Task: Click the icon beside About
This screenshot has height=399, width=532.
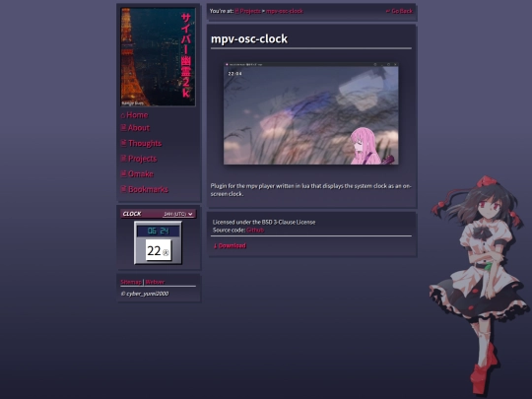Action: (x=123, y=127)
